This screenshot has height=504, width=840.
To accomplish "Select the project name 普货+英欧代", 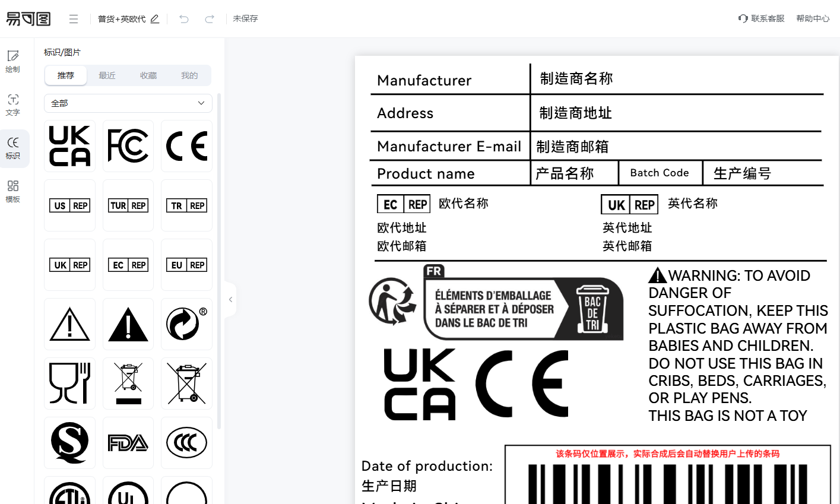I will [122, 19].
